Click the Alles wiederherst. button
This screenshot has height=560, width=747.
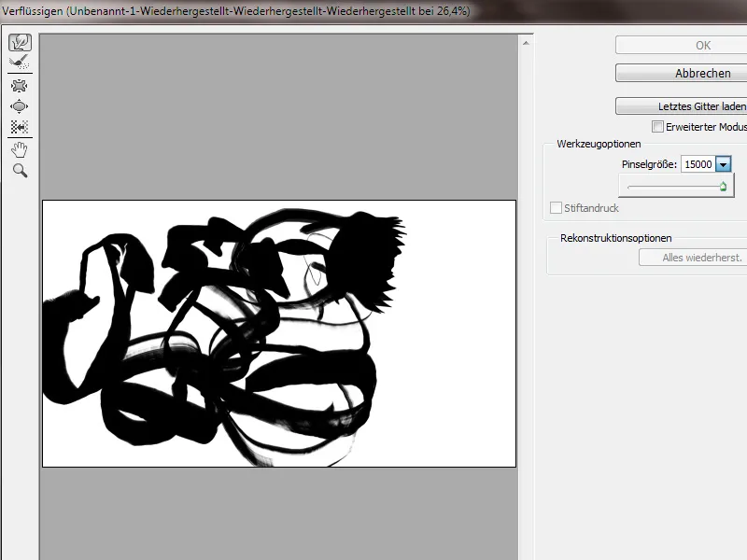(x=693, y=258)
